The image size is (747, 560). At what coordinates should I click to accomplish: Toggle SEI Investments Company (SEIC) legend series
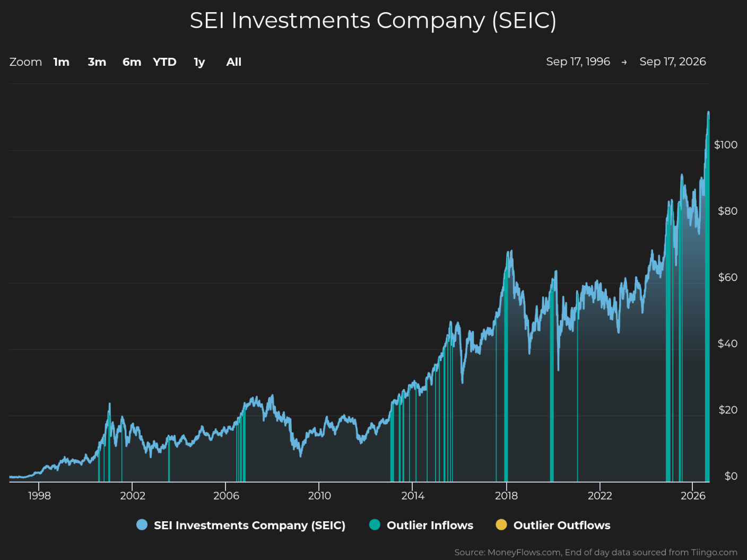pyautogui.click(x=241, y=525)
